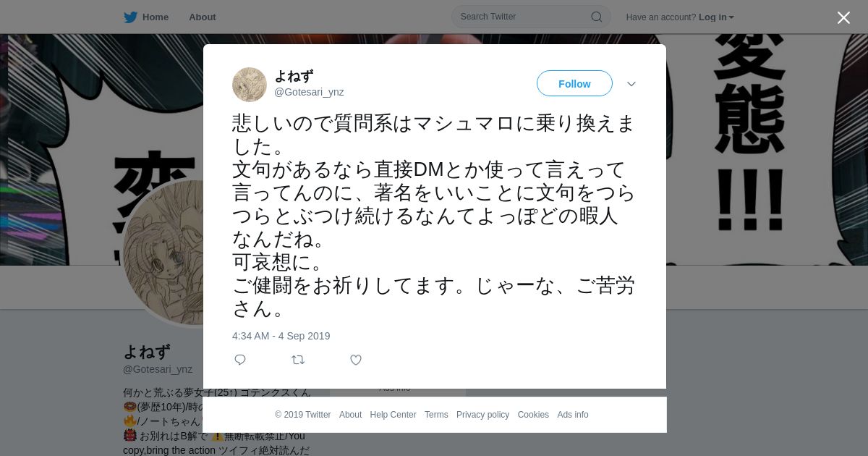Reply to the tweet via speech bubble icon
Image resolution: width=868 pixels, height=456 pixels.
[x=240, y=360]
